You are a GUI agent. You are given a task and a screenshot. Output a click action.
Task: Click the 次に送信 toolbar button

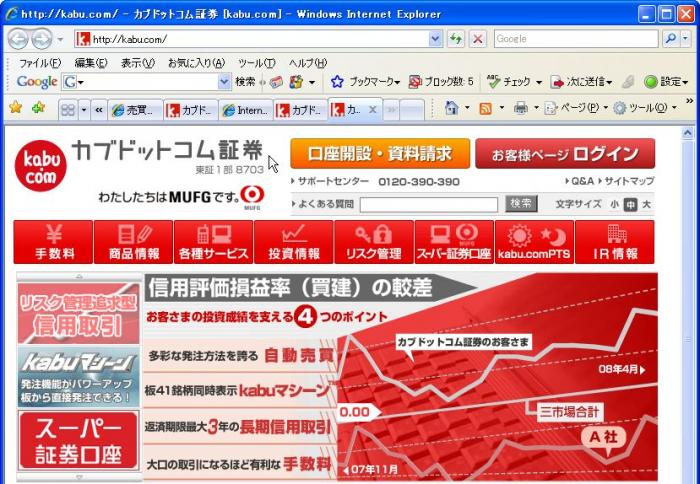coord(581,82)
